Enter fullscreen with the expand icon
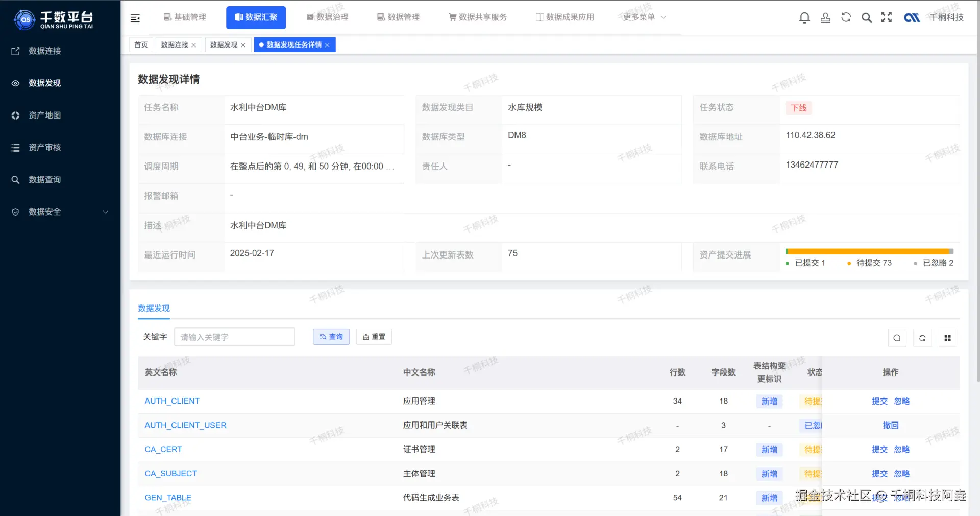Viewport: 980px width, 516px height. pyautogui.click(x=887, y=17)
